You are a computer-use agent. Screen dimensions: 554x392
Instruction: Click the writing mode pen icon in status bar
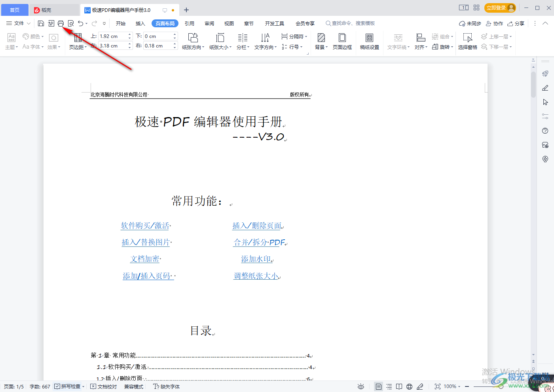tap(420, 386)
